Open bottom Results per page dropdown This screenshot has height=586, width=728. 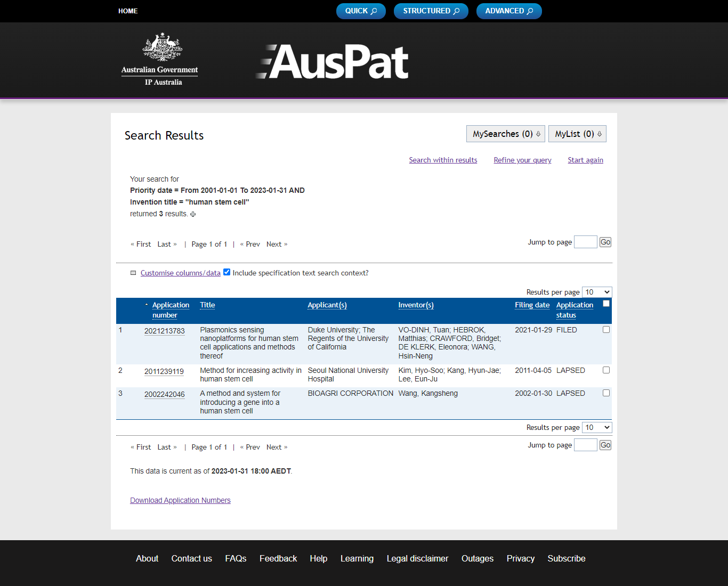(597, 427)
